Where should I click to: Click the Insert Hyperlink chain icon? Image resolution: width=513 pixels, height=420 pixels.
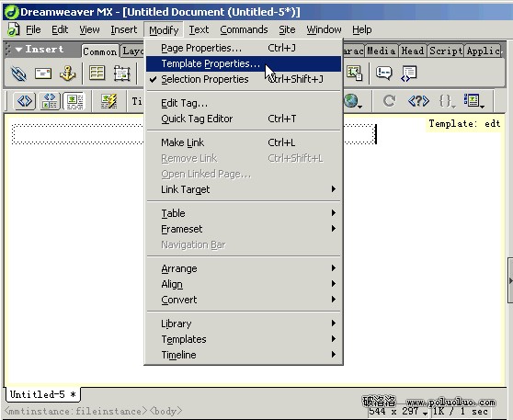(18, 74)
